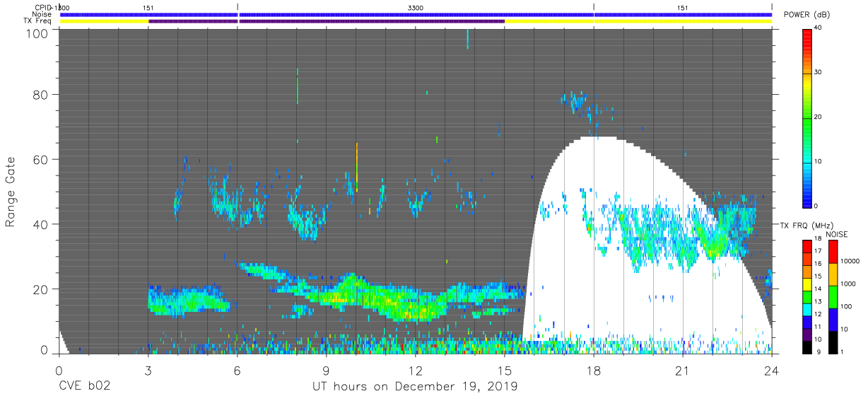
Task: Click the 11 label on TX FRQ legend
Action: pyautogui.click(x=817, y=327)
